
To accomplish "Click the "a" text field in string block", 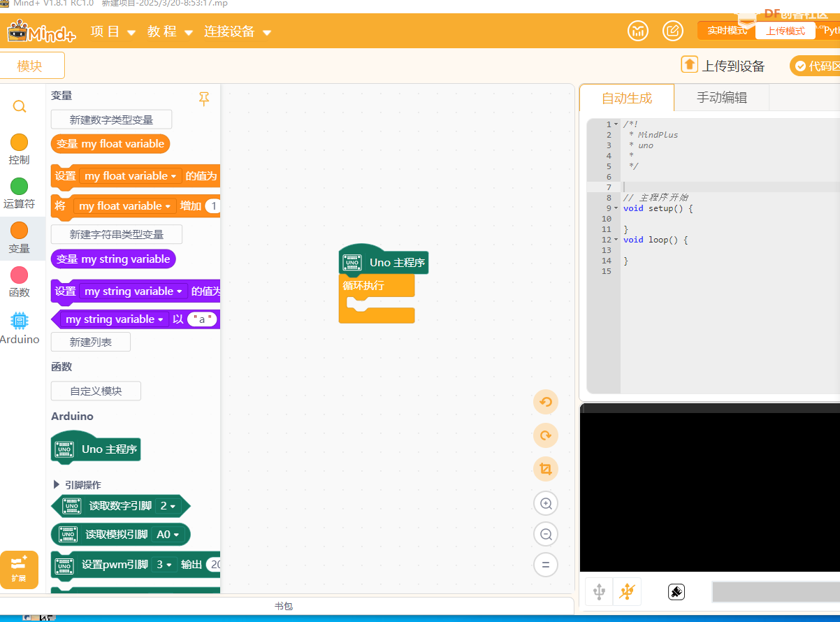I will [203, 319].
